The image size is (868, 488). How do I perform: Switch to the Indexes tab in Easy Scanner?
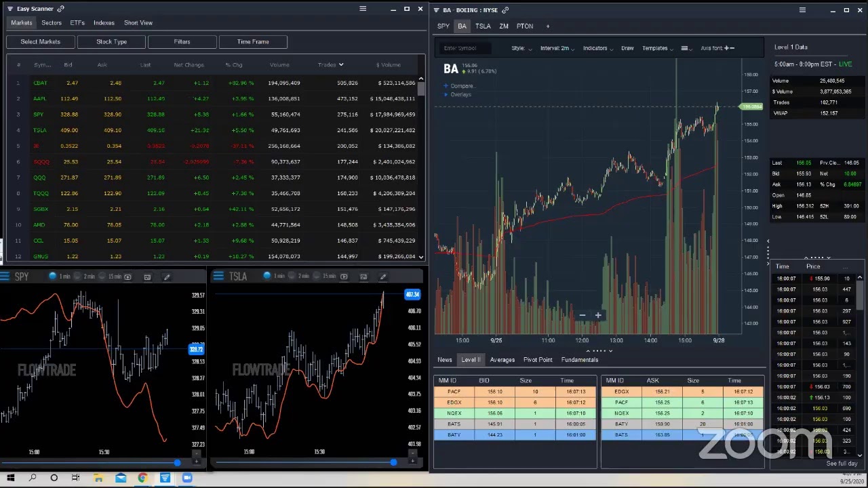[x=104, y=23]
